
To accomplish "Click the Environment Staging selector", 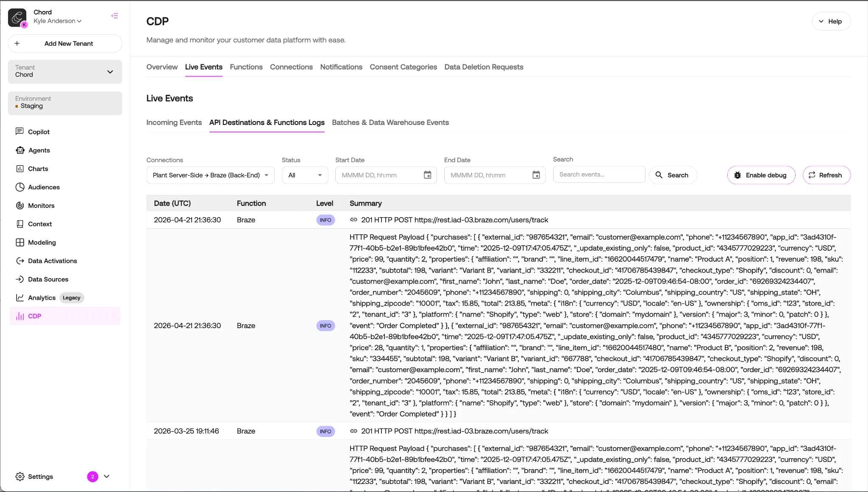I will [65, 103].
